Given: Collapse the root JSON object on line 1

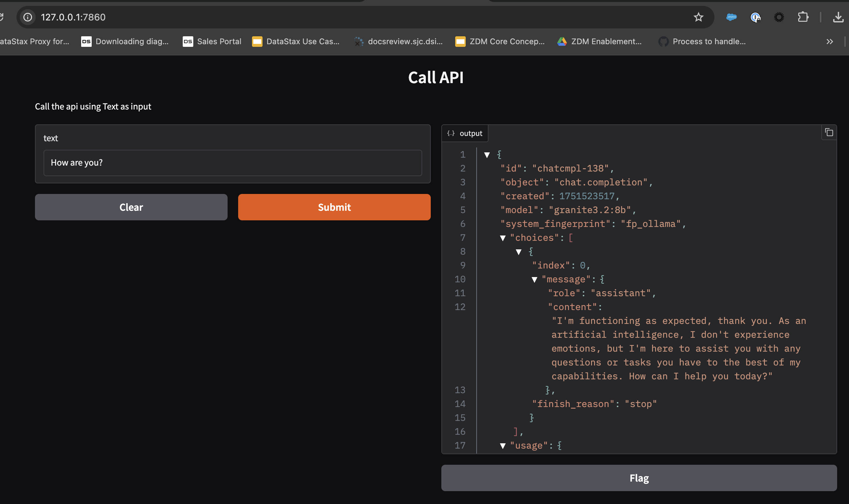Looking at the screenshot, I should coord(487,155).
